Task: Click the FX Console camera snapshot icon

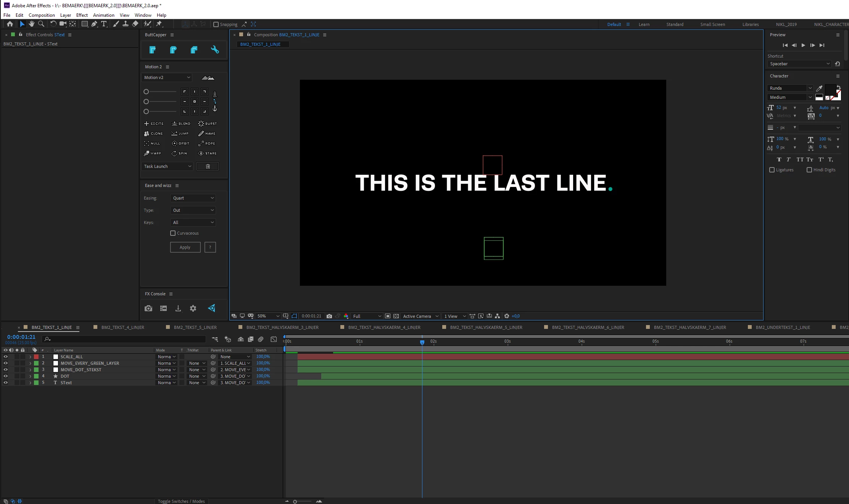Action: click(x=148, y=308)
